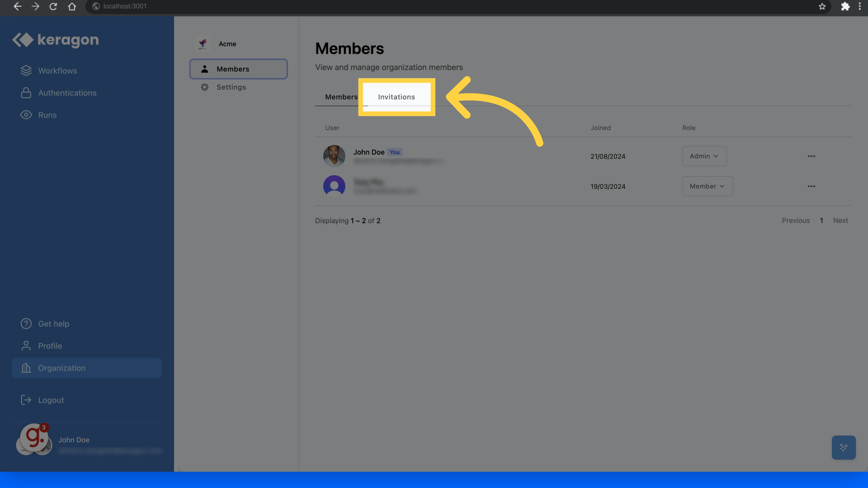Click the Get help question mark icon
The width and height of the screenshot is (868, 488).
tap(26, 324)
